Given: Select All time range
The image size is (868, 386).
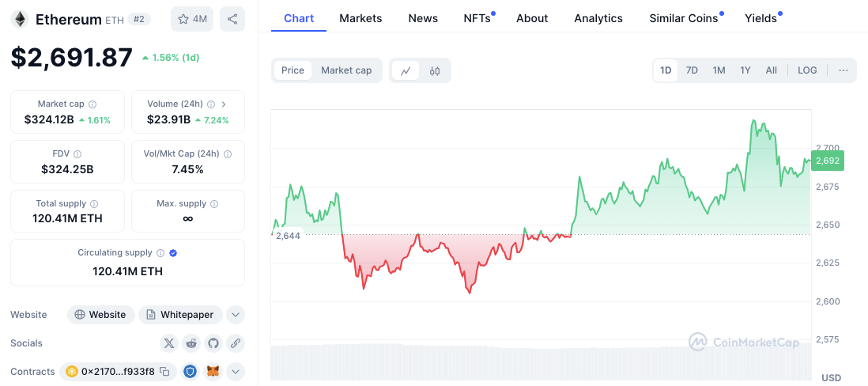Looking at the screenshot, I should click(x=771, y=70).
